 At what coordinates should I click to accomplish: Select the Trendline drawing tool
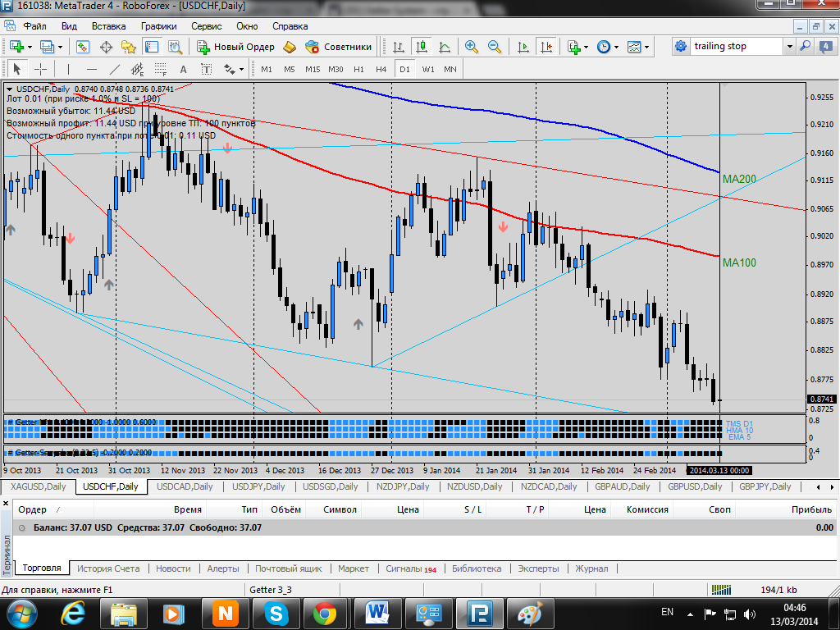click(x=115, y=69)
